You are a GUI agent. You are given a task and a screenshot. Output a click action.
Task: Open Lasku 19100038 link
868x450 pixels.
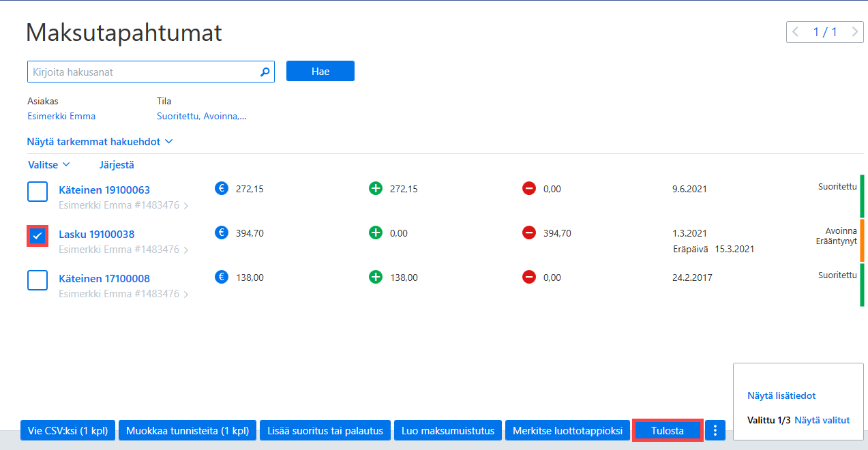(97, 234)
